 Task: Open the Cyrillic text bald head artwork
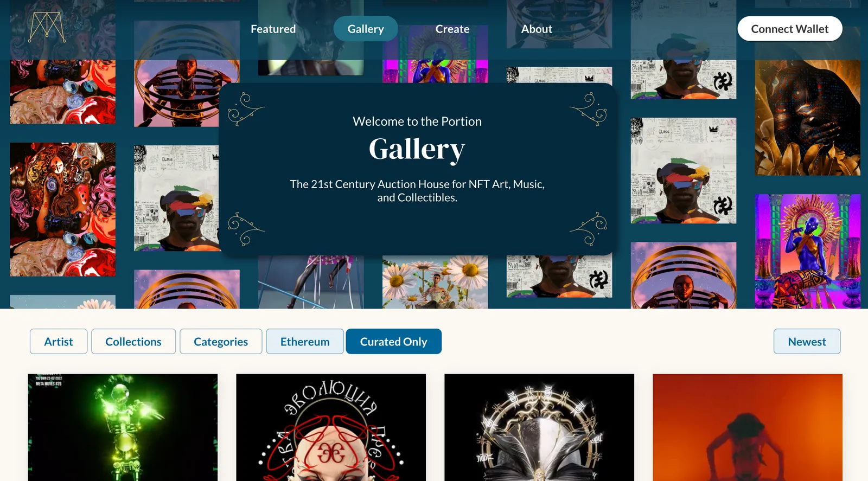331,427
